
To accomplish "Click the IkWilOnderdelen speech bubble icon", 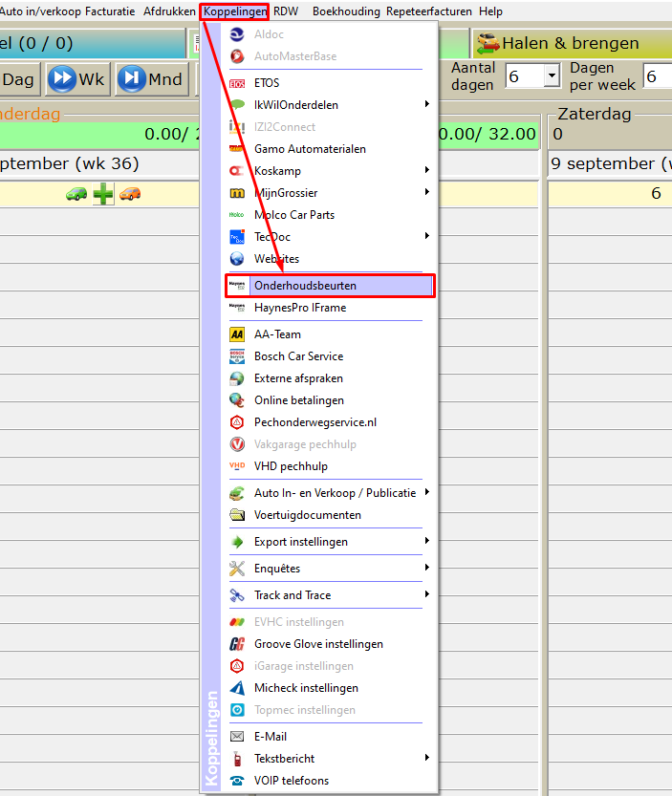I will coord(237,104).
